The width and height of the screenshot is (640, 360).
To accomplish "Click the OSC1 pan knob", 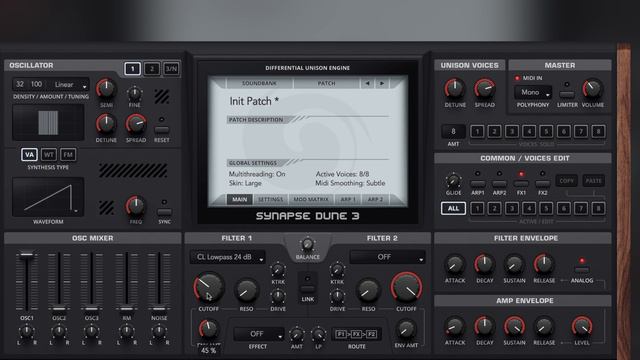I will [27, 332].
